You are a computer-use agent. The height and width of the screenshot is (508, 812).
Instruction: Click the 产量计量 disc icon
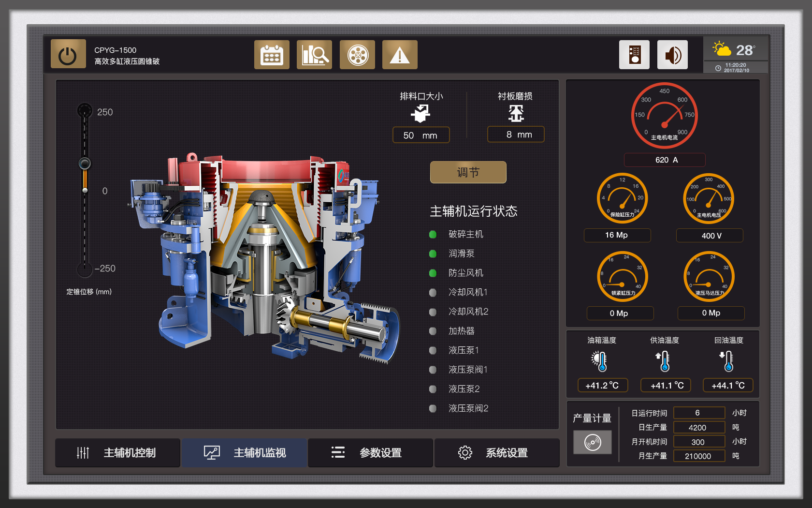[x=593, y=442]
